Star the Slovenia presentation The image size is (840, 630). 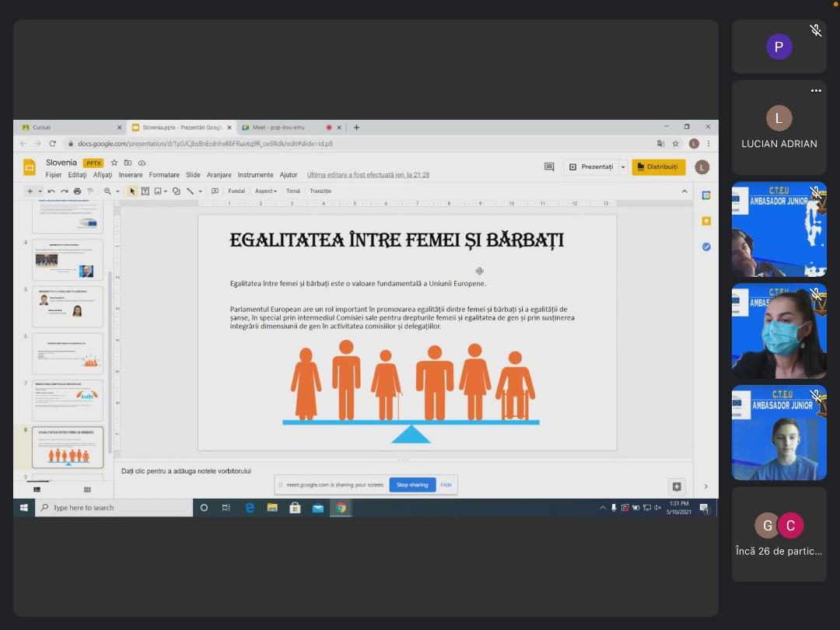114,163
